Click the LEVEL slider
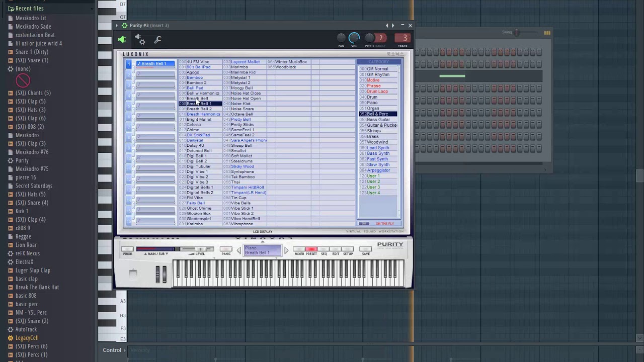The height and width of the screenshot is (362, 644). pos(198,249)
